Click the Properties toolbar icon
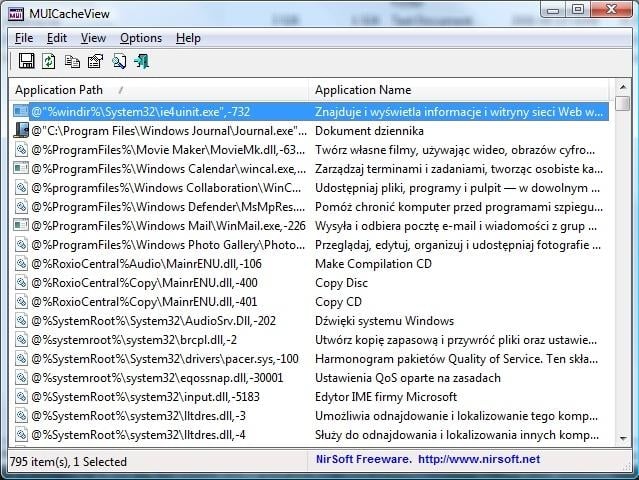The height and width of the screenshot is (480, 639). pos(96,61)
